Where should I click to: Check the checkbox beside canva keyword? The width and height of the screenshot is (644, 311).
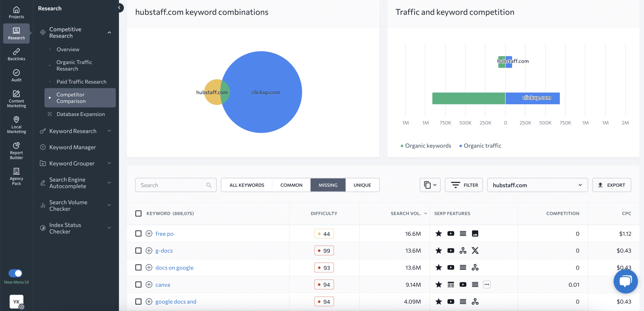[138, 284]
